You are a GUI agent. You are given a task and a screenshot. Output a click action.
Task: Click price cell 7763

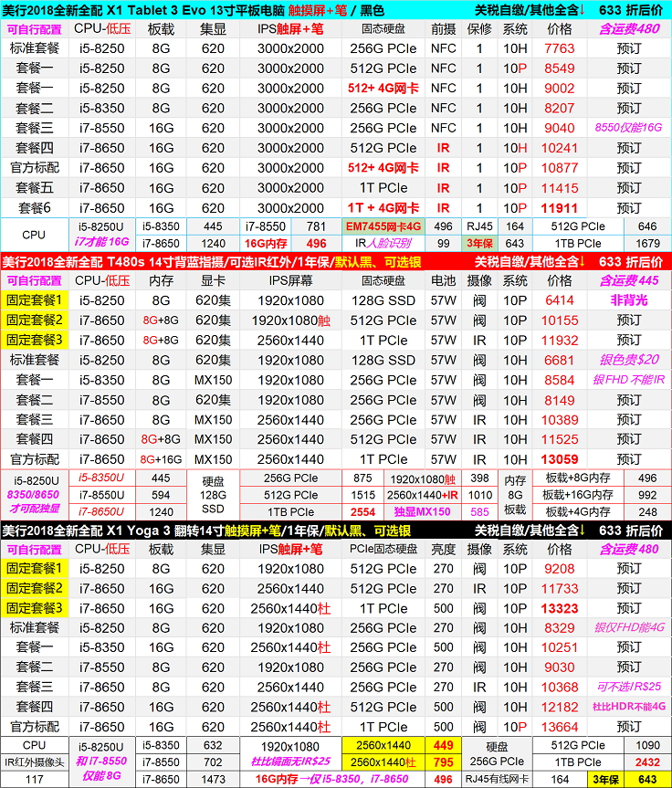coord(560,48)
